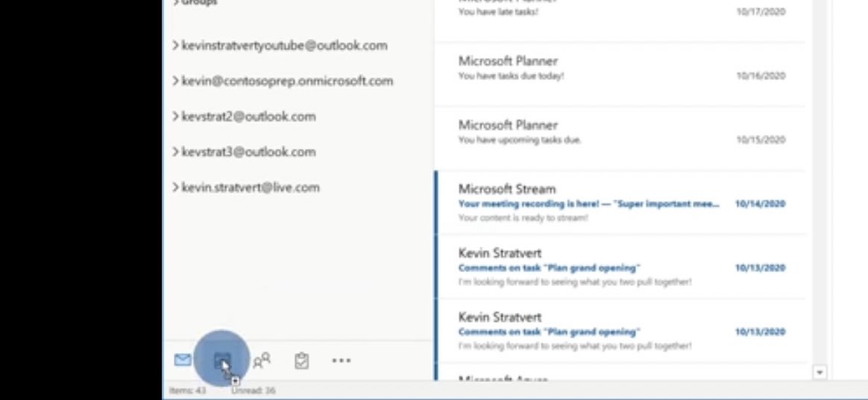Image resolution: width=868 pixels, height=400 pixels.
Task: Click Items: 43 in status bar
Action: tap(188, 390)
